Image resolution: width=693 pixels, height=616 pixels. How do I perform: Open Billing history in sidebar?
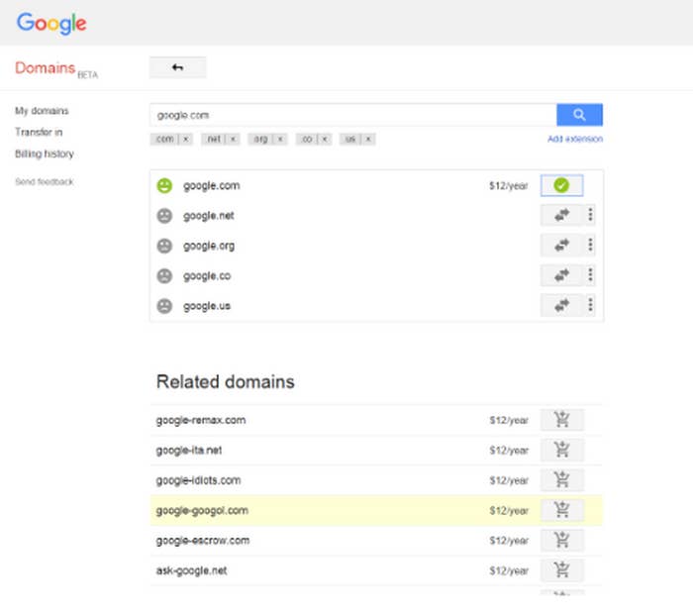tap(45, 154)
